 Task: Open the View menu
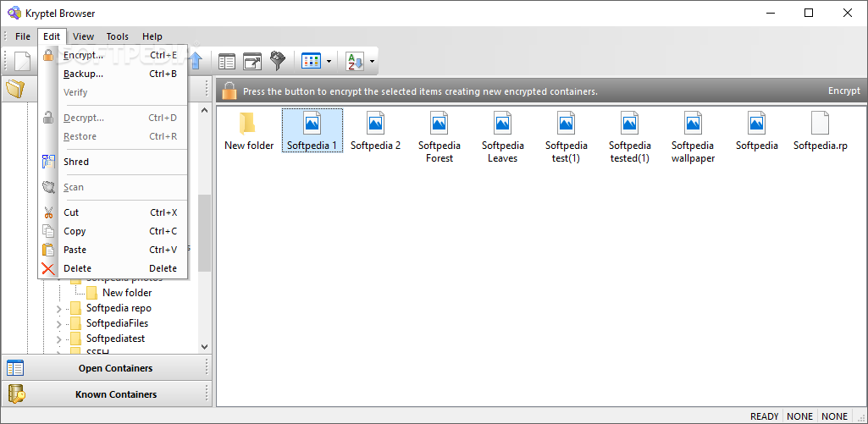pos(84,36)
